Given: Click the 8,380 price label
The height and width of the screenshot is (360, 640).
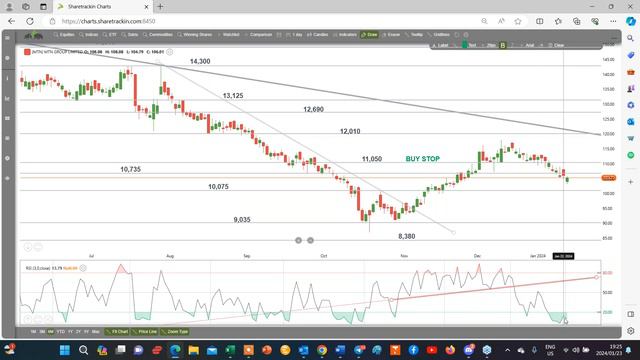Looking at the screenshot, I should pyautogui.click(x=407, y=236).
